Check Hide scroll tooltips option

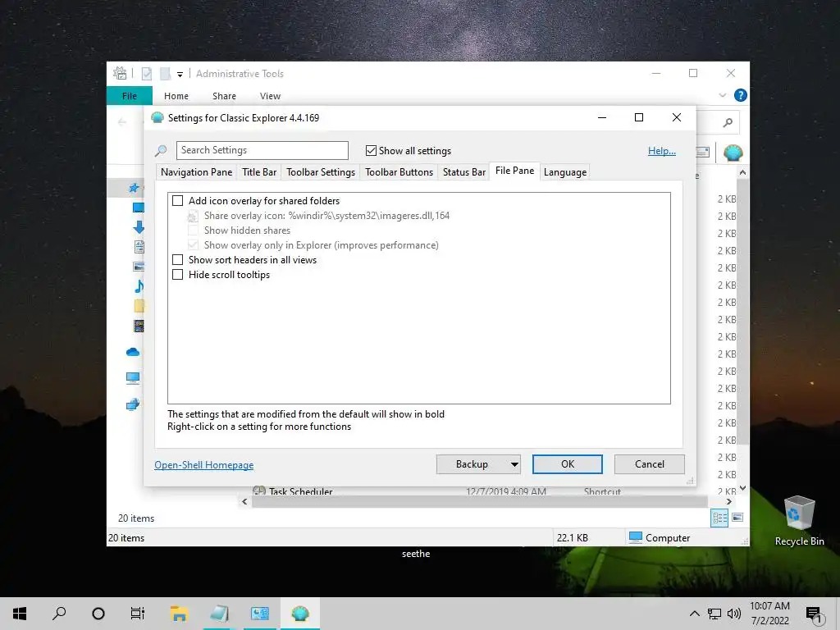[177, 275]
